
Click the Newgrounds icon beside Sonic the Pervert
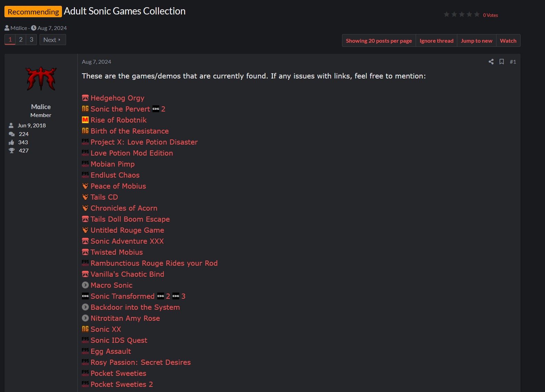click(85, 109)
